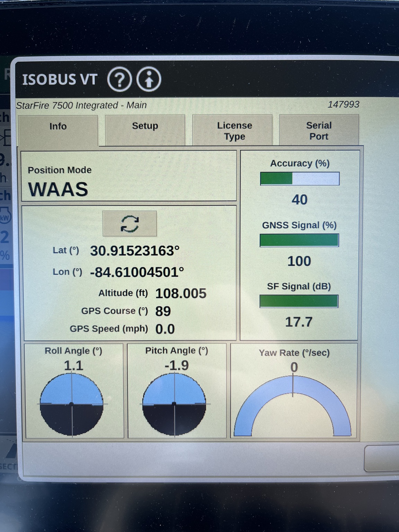Click the Accuracy percentage bar
The width and height of the screenshot is (399, 532).
click(x=300, y=179)
